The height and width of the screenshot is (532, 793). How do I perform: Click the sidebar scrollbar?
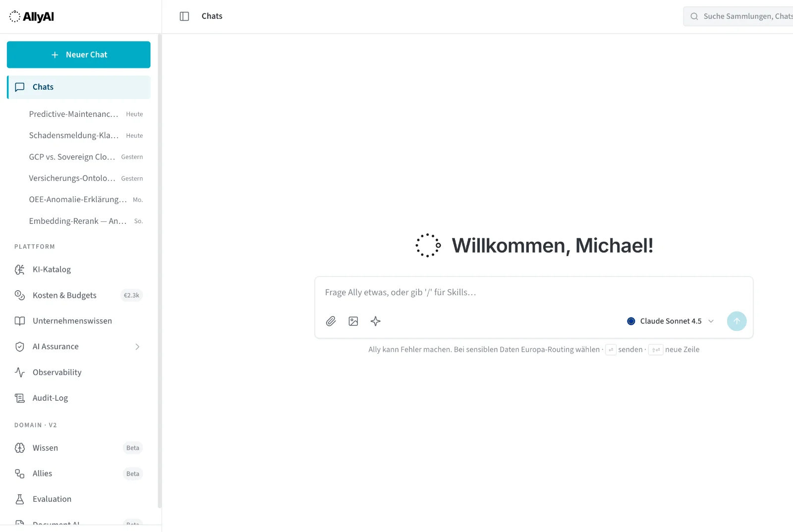pyautogui.click(x=160, y=271)
